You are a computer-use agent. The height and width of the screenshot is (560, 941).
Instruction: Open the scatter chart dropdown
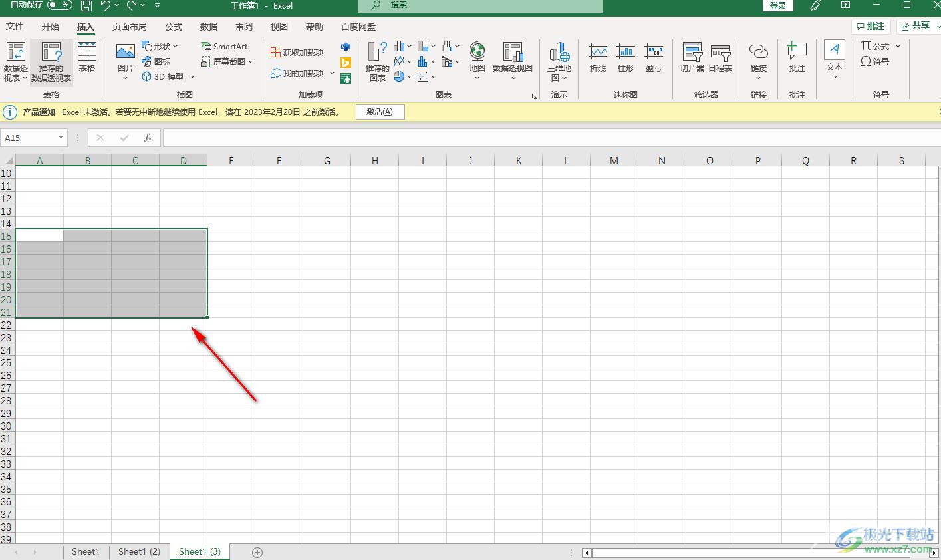(426, 76)
